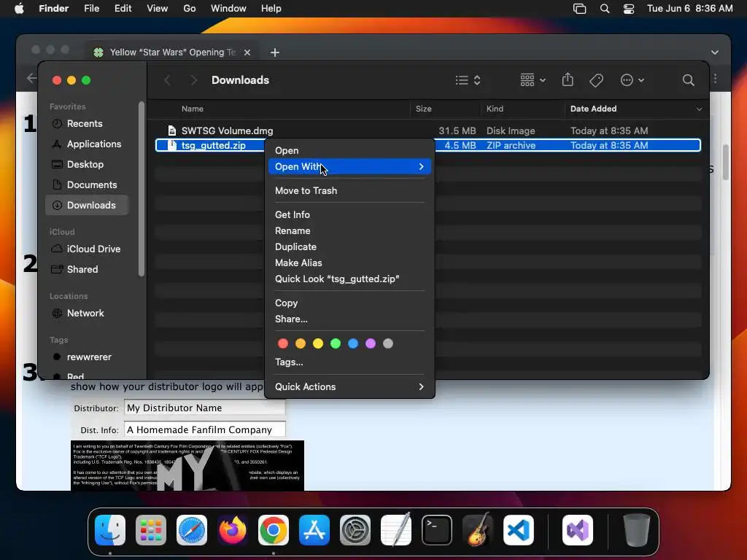The height and width of the screenshot is (560, 747).
Task: Select Applications in Finder sidebar
Action: click(x=87, y=144)
